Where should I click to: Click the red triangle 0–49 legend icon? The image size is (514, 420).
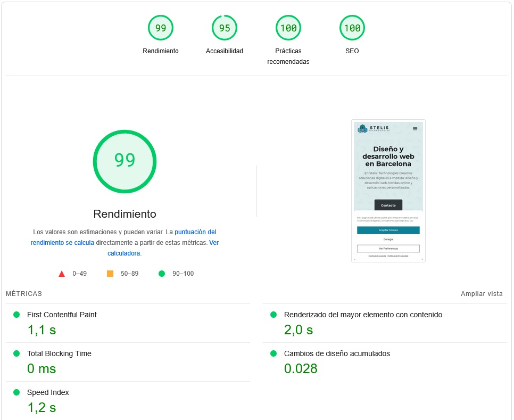coord(62,274)
